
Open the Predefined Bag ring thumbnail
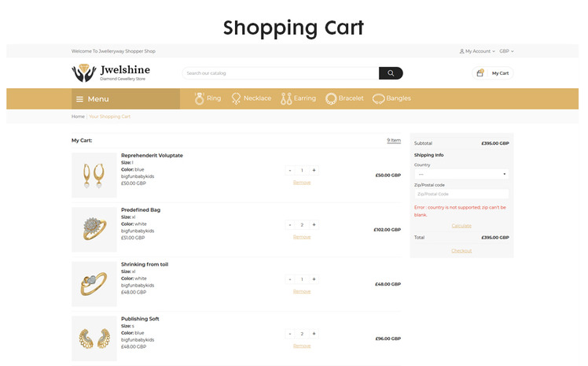tap(94, 230)
